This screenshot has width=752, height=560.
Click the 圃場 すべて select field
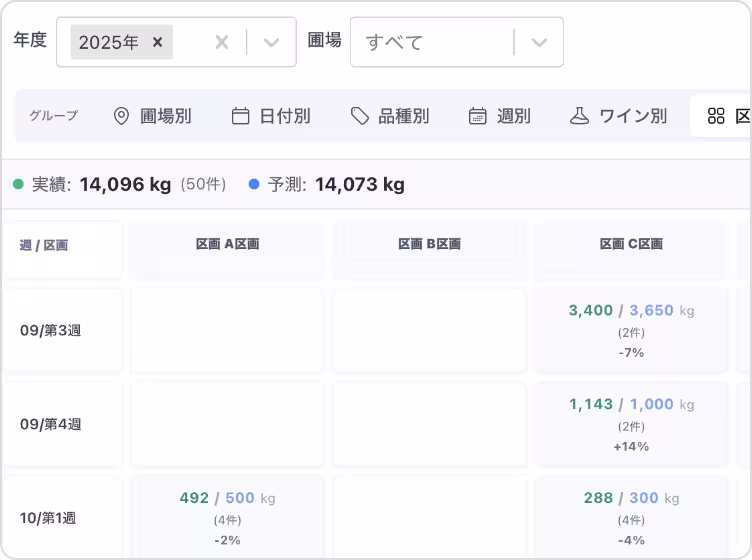point(457,42)
